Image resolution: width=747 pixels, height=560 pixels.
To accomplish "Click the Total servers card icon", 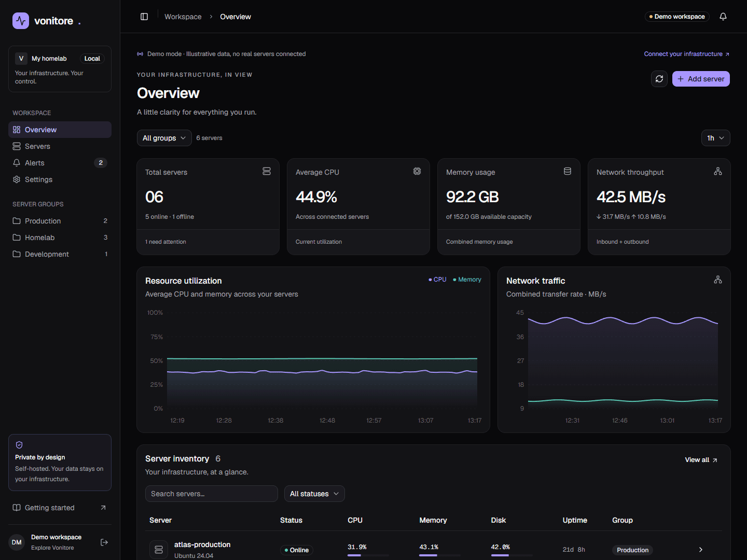I will [267, 171].
